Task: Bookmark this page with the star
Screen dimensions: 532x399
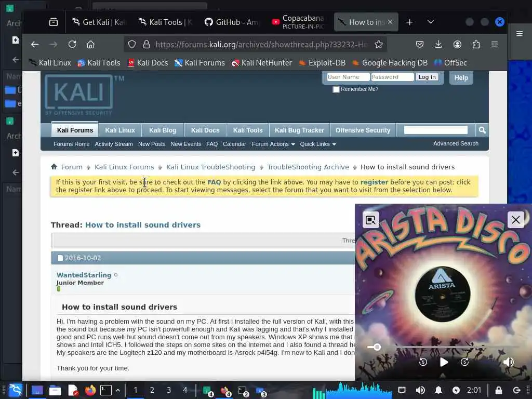Action: 379,45
